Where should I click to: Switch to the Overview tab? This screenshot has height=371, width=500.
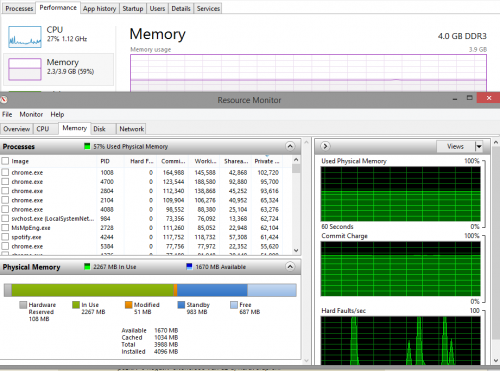17,129
